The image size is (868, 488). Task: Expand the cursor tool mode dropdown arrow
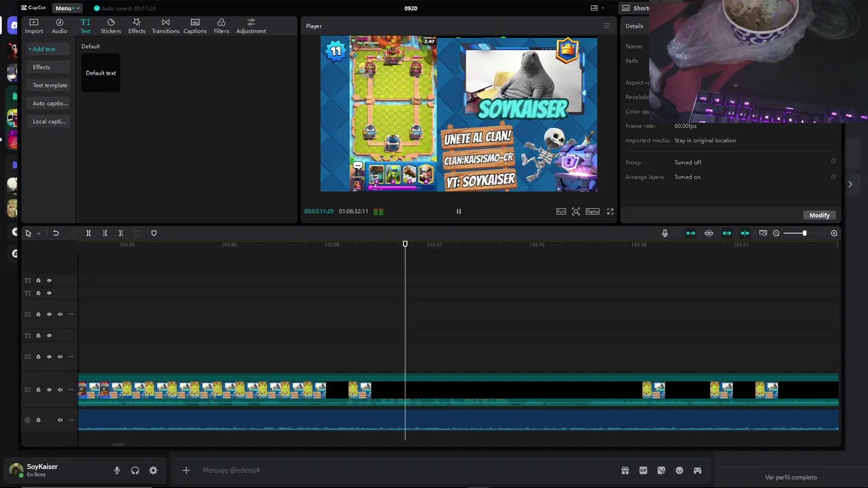coord(39,233)
